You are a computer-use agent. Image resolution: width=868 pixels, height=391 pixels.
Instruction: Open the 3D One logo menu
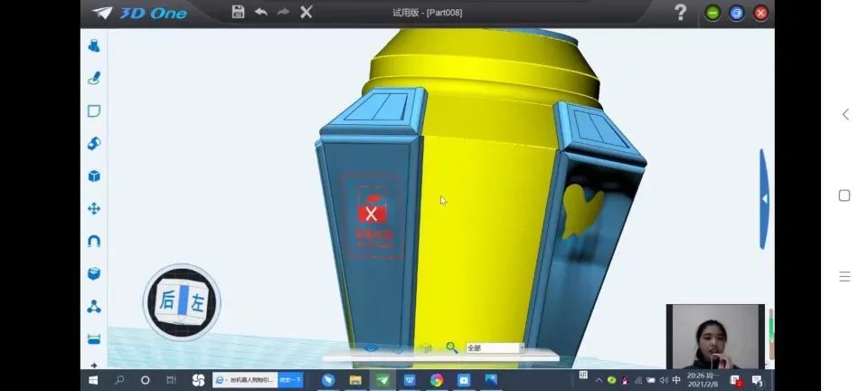[139, 14]
